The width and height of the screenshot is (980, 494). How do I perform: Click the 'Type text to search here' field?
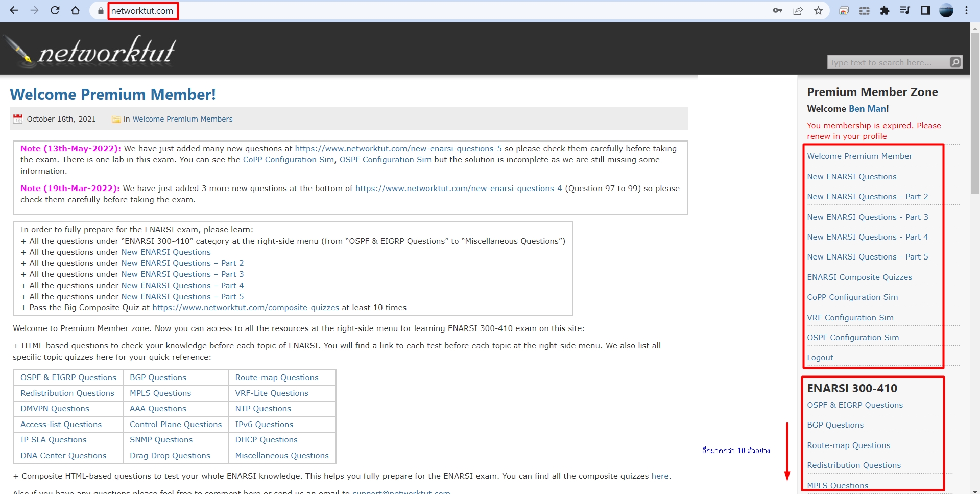888,62
